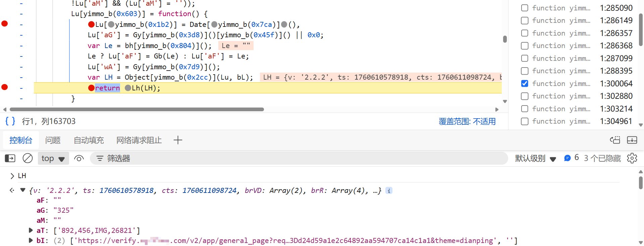Viewport: 644px width, 246px height.
Task: Enable breakpoint at 1:288395
Action: pos(525,71)
